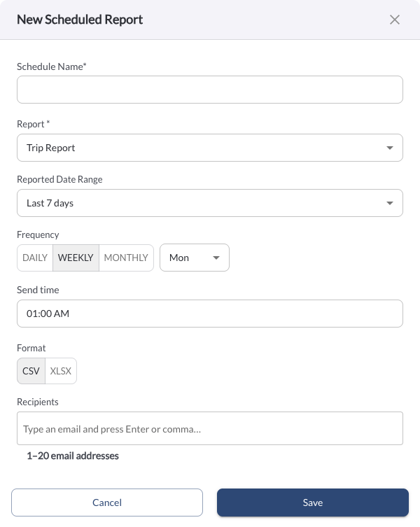Focus the Recipients email input box

coord(210,428)
